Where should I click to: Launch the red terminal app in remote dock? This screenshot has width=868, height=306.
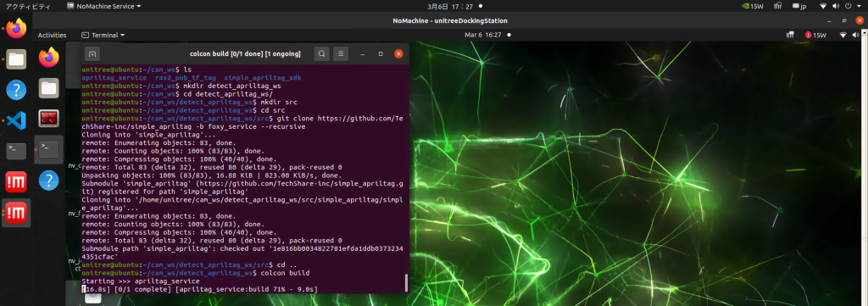pos(48,118)
